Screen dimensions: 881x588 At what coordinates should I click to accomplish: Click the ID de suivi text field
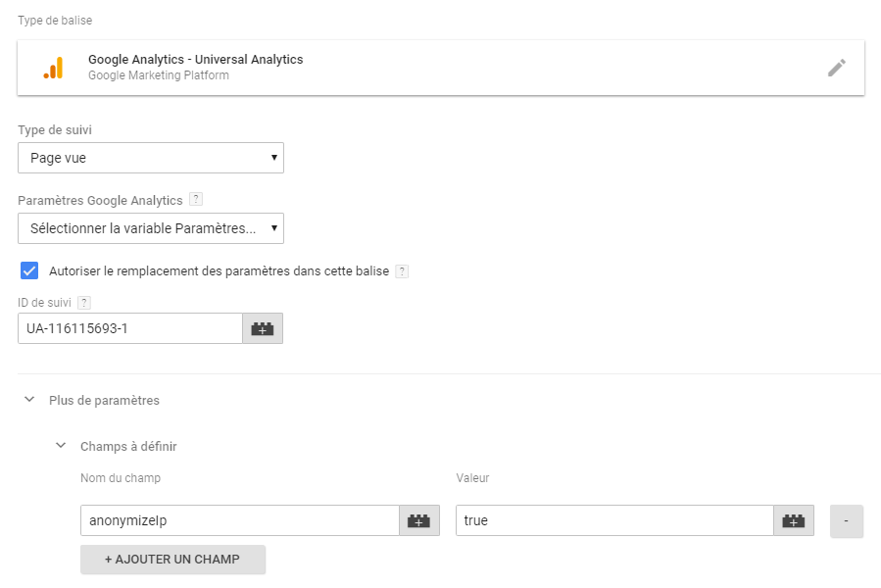pyautogui.click(x=130, y=328)
